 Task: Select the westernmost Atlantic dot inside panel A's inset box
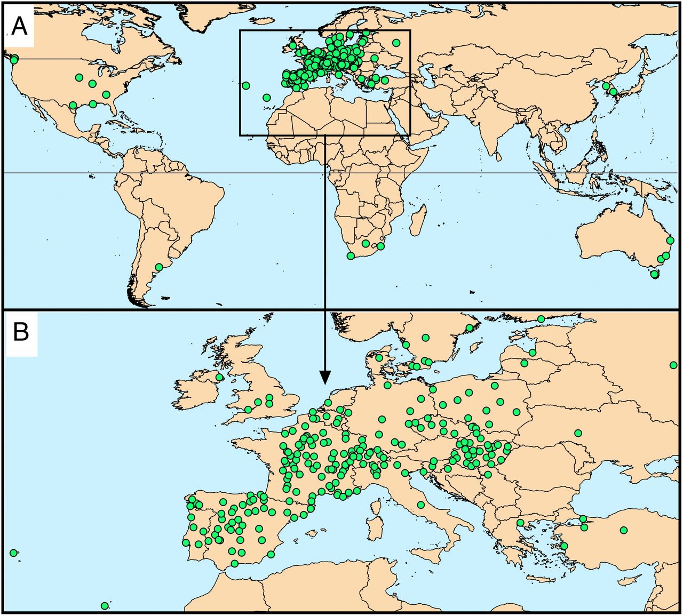click(x=246, y=85)
